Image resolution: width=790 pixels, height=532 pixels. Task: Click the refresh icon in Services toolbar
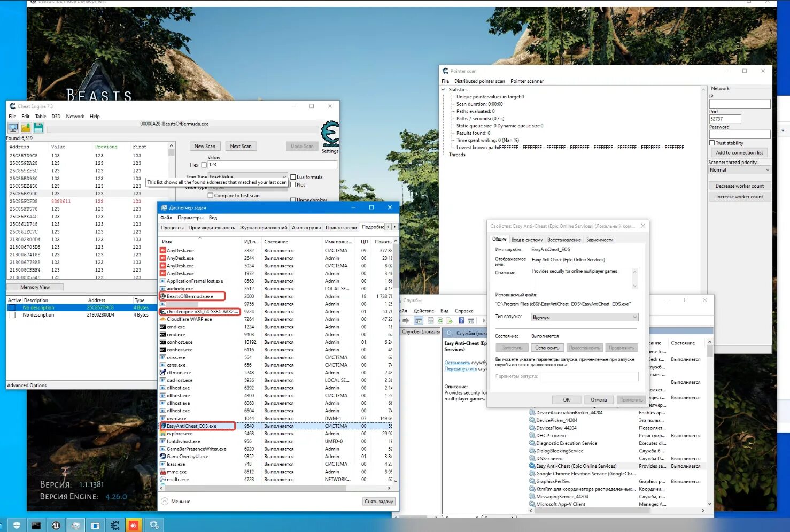tap(440, 321)
